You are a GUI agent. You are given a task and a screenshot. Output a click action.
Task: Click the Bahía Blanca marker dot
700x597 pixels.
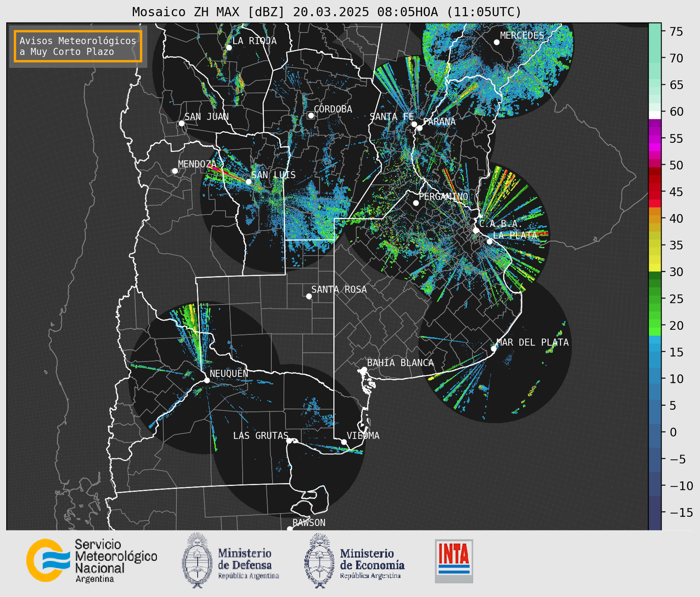pyautogui.click(x=364, y=369)
